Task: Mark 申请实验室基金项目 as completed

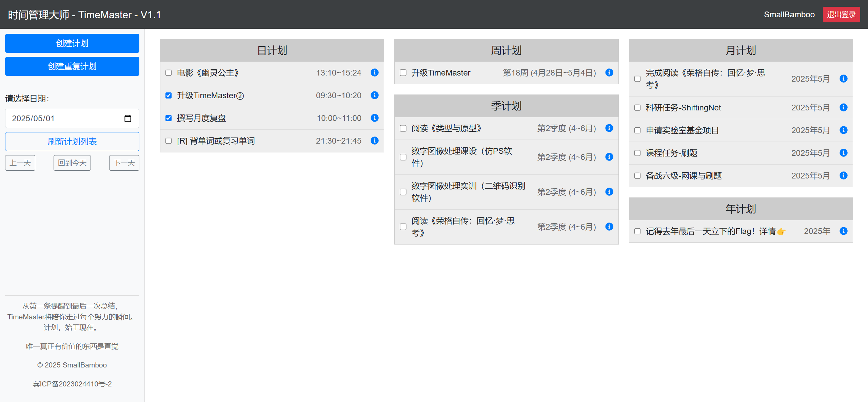Action: (637, 130)
